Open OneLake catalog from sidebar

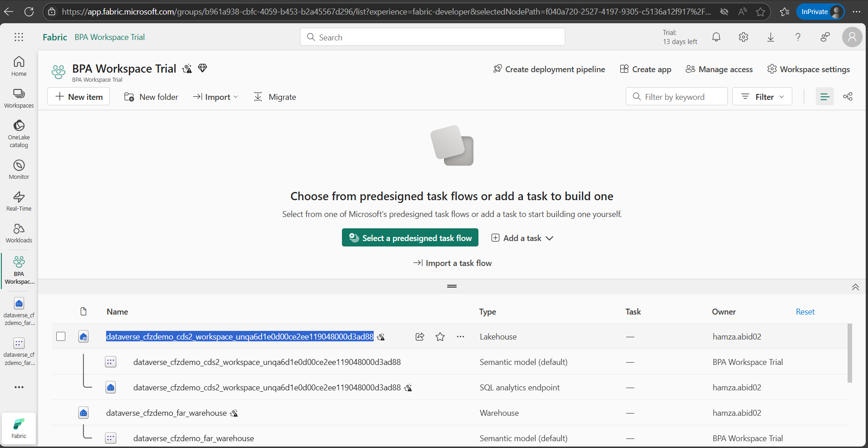(19, 133)
